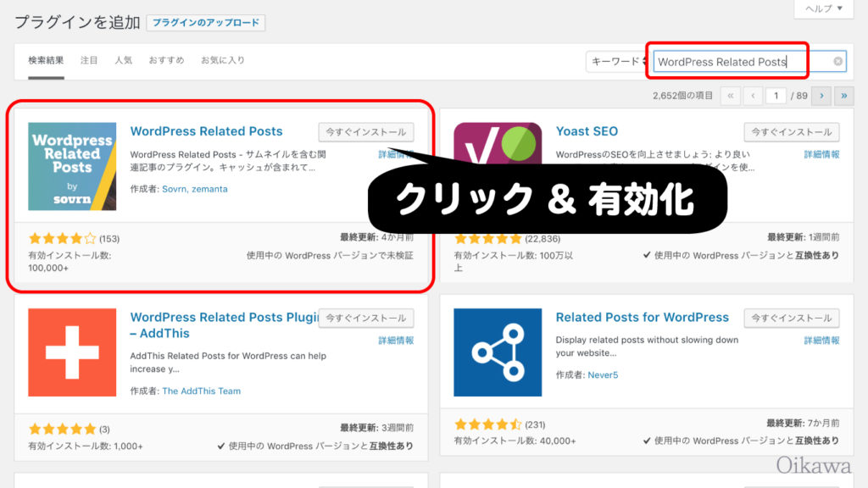The width and height of the screenshot is (868, 488).
Task: Click the current page number field
Action: pos(776,96)
